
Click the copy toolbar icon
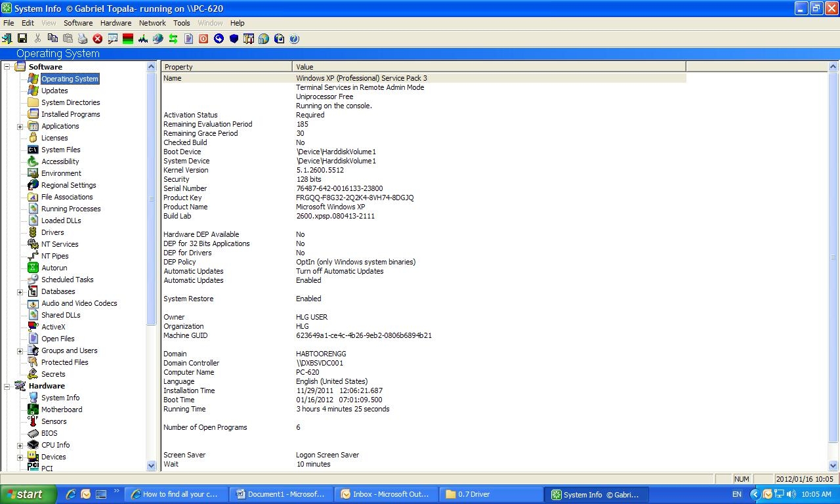click(52, 39)
